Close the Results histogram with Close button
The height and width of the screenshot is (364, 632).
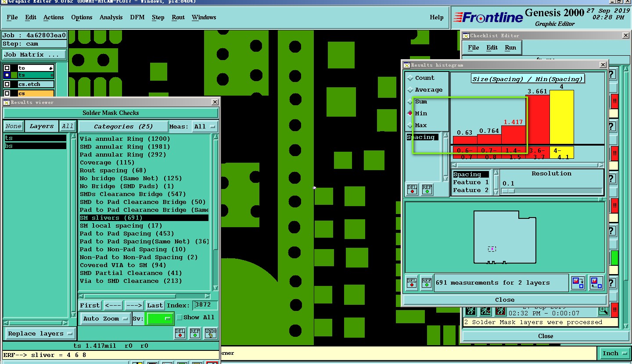(x=505, y=300)
